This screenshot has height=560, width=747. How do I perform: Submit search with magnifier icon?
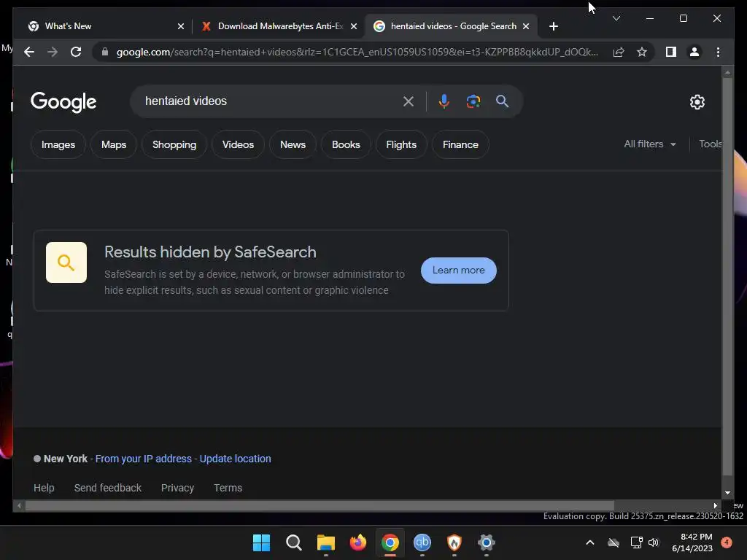pyautogui.click(x=502, y=101)
